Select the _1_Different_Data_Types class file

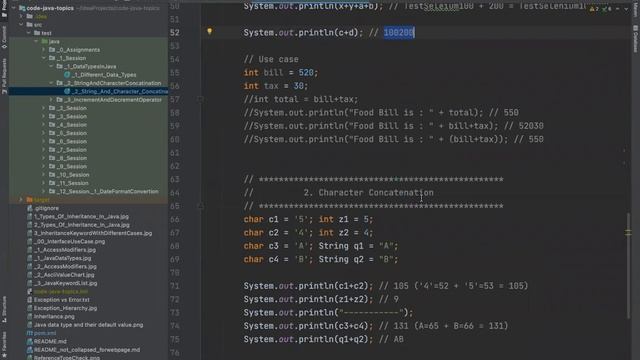click(100, 75)
